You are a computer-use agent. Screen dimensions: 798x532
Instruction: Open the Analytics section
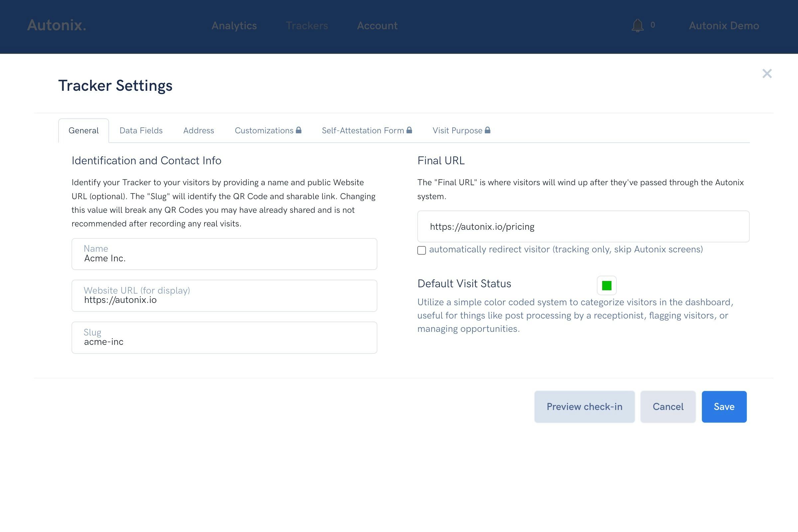pos(234,26)
